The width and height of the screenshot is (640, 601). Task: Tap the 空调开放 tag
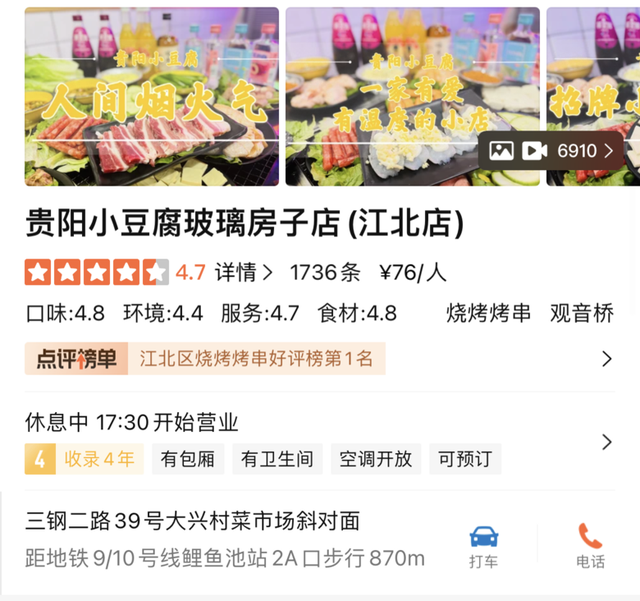coord(376,459)
